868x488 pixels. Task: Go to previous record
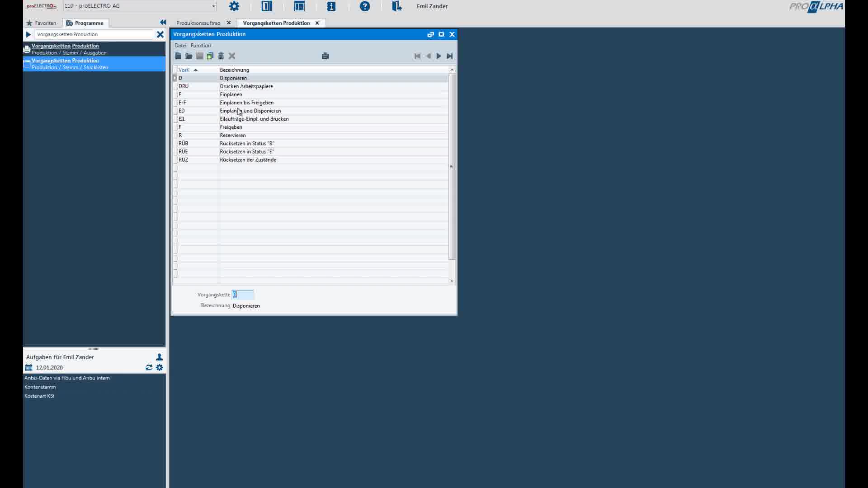point(428,56)
